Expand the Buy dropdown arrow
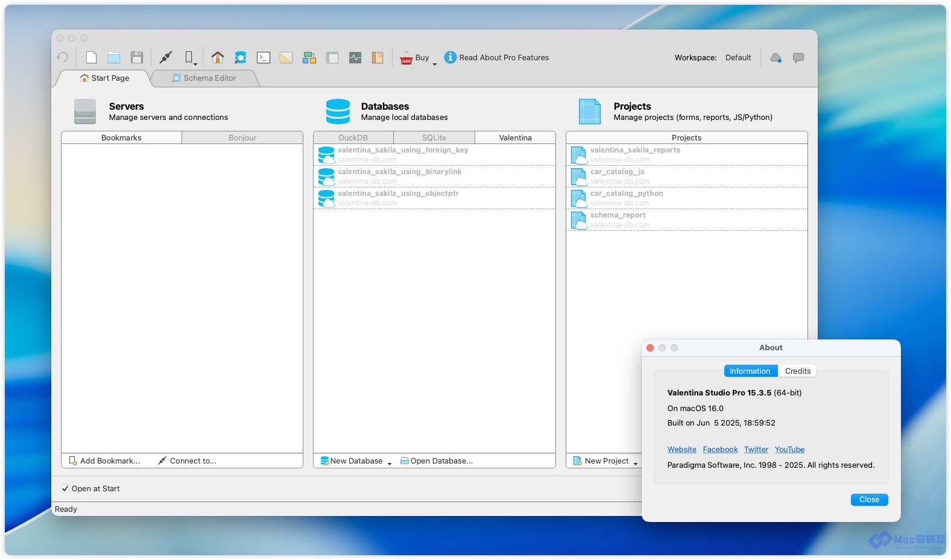 point(435,63)
